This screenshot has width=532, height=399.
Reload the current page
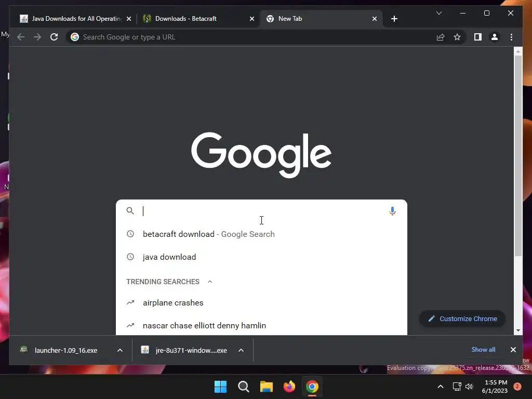pyautogui.click(x=54, y=37)
